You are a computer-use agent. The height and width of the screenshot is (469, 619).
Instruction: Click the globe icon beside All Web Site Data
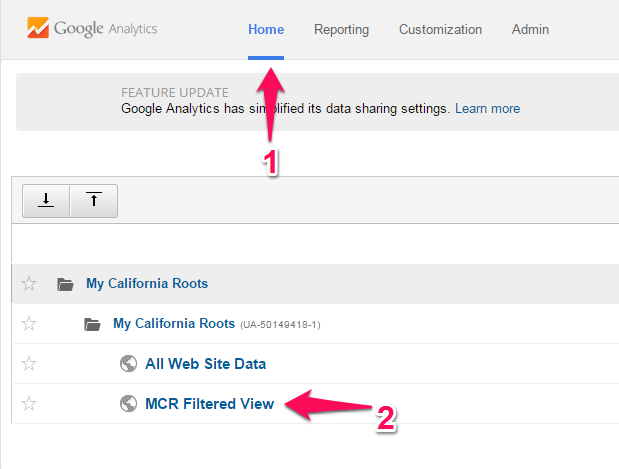coord(128,364)
